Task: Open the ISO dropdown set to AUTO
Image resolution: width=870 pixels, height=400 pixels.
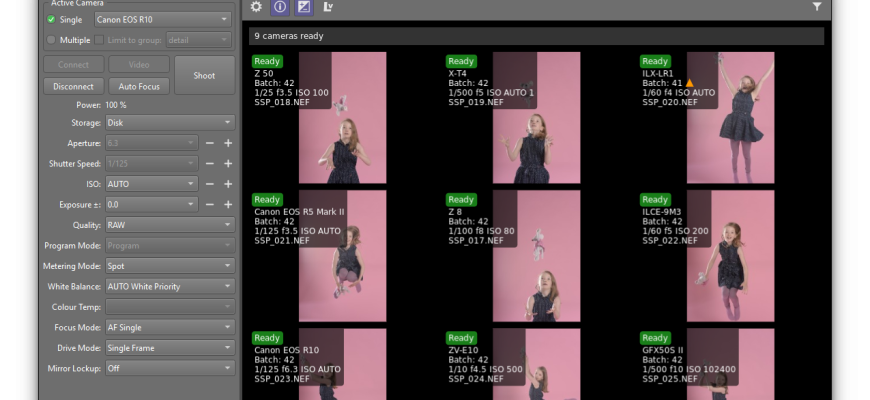Action: pyautogui.click(x=151, y=184)
